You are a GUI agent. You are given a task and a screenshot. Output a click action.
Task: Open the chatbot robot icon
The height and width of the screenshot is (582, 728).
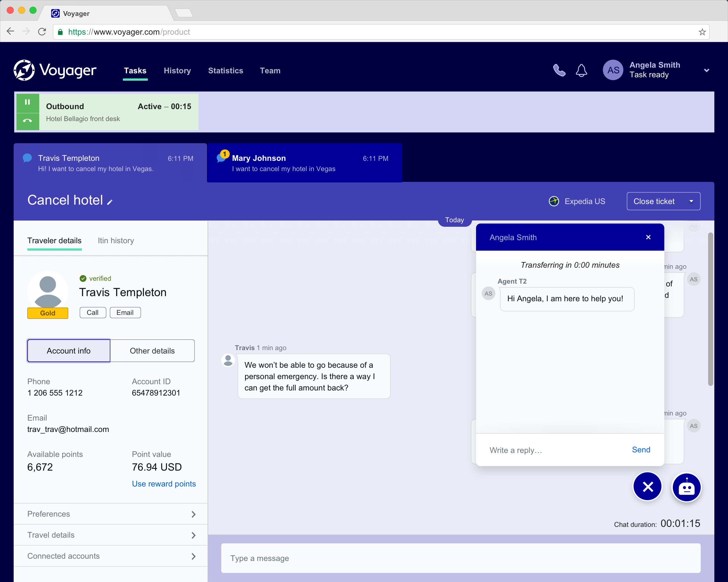pyautogui.click(x=686, y=487)
